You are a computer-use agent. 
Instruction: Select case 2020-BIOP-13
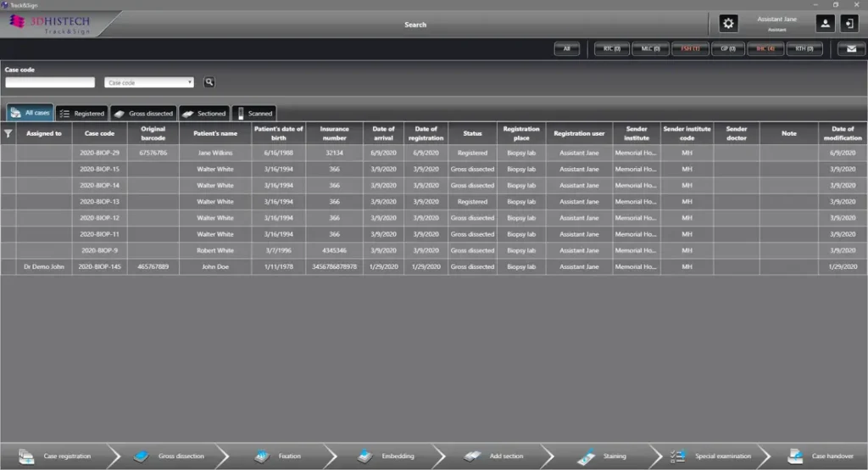pyautogui.click(x=100, y=202)
